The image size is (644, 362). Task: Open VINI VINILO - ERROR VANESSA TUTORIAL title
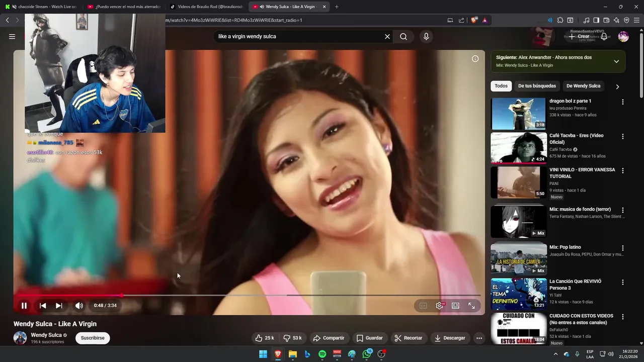tap(582, 173)
